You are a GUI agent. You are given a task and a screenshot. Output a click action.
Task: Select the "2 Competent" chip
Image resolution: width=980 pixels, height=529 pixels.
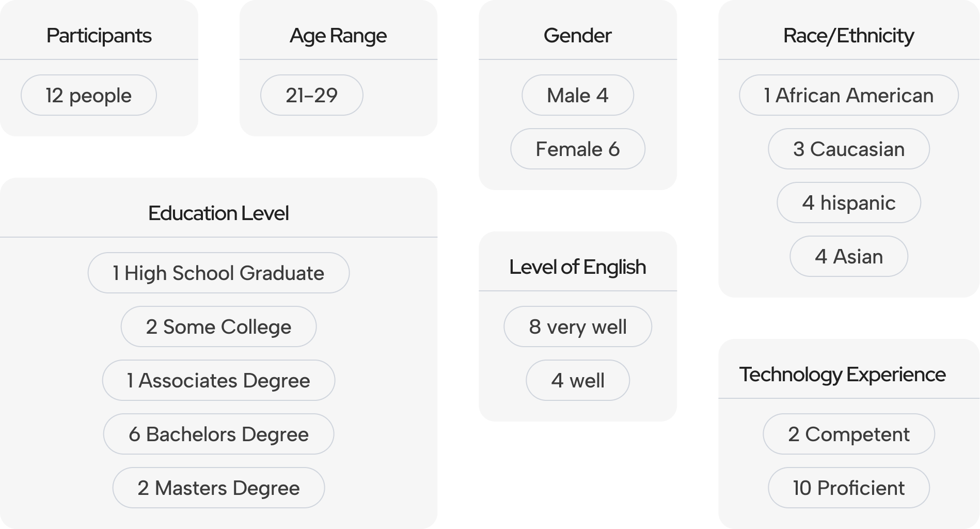[x=848, y=434]
